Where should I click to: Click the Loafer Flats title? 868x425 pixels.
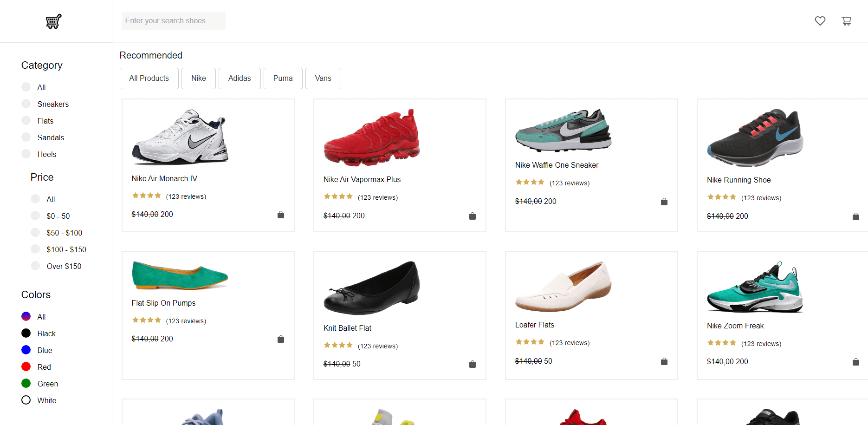pos(535,325)
